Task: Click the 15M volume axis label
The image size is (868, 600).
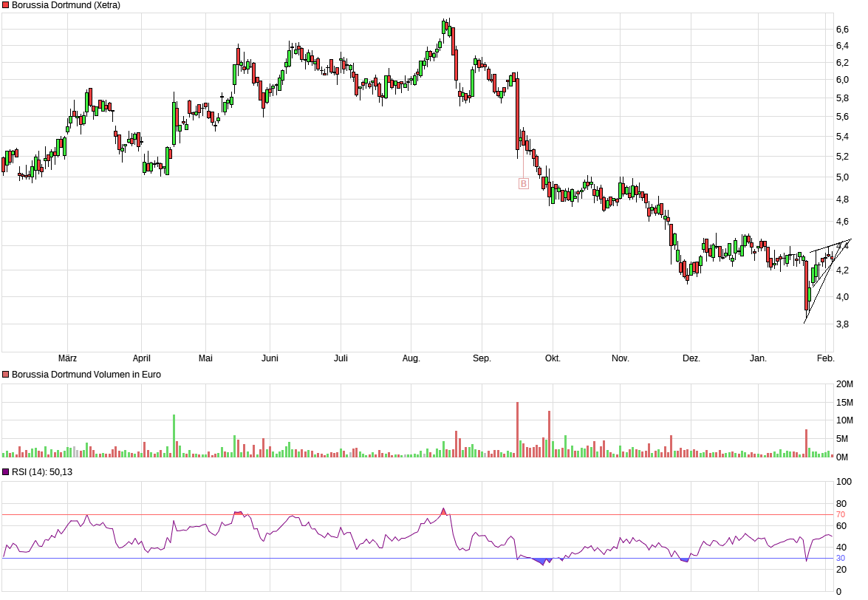Action: point(845,403)
